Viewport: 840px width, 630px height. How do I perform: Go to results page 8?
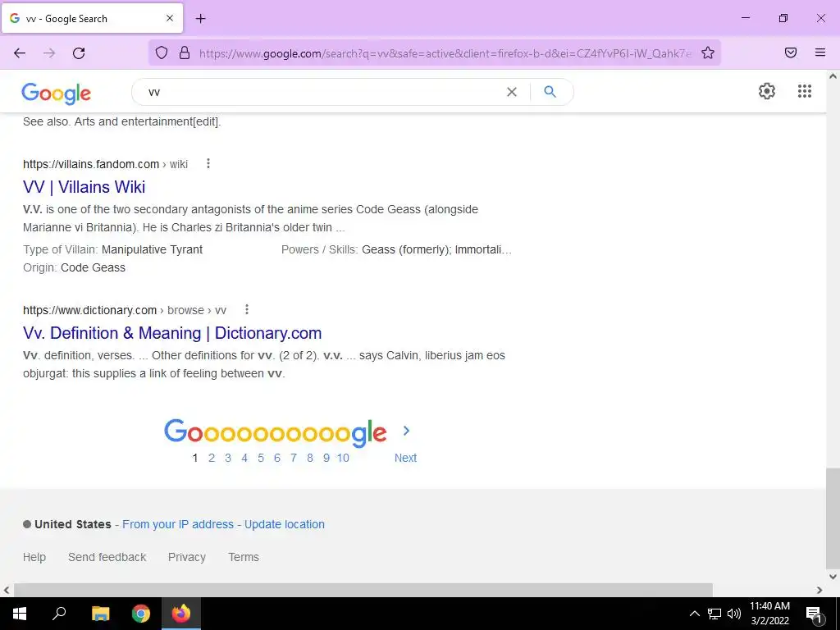click(309, 458)
